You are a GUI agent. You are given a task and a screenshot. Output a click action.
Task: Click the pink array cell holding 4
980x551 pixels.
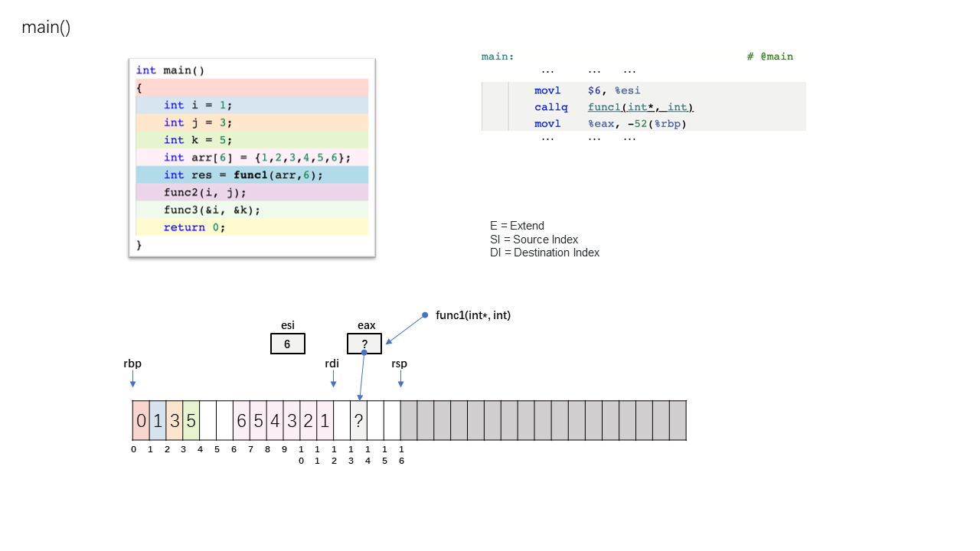[x=275, y=420]
